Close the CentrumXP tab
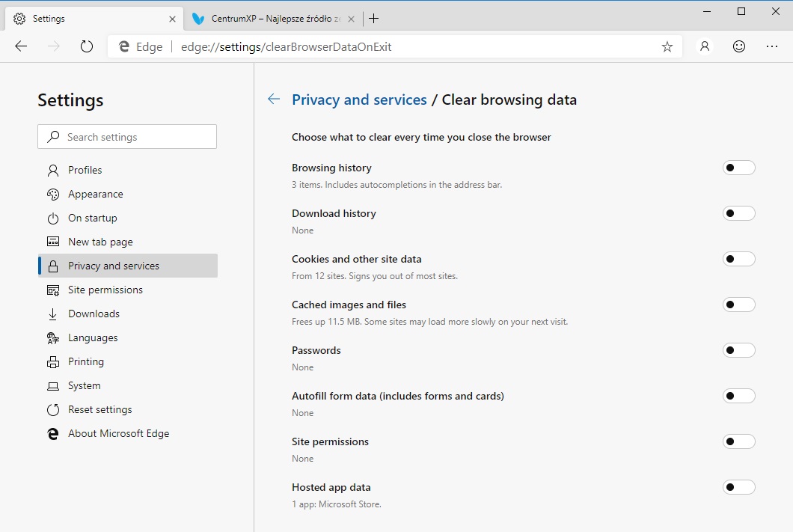793x532 pixels. point(352,19)
